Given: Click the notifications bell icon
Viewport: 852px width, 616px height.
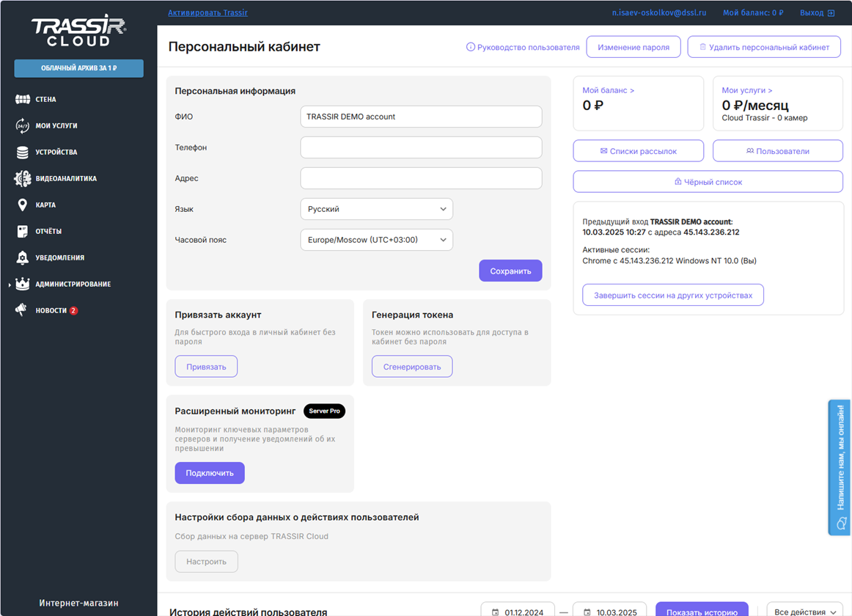Looking at the screenshot, I should [x=23, y=257].
